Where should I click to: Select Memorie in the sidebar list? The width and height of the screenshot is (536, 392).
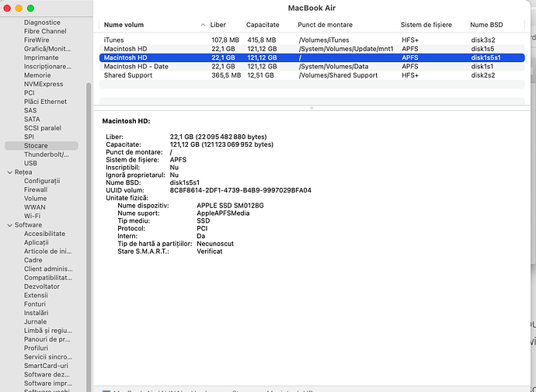click(x=37, y=75)
